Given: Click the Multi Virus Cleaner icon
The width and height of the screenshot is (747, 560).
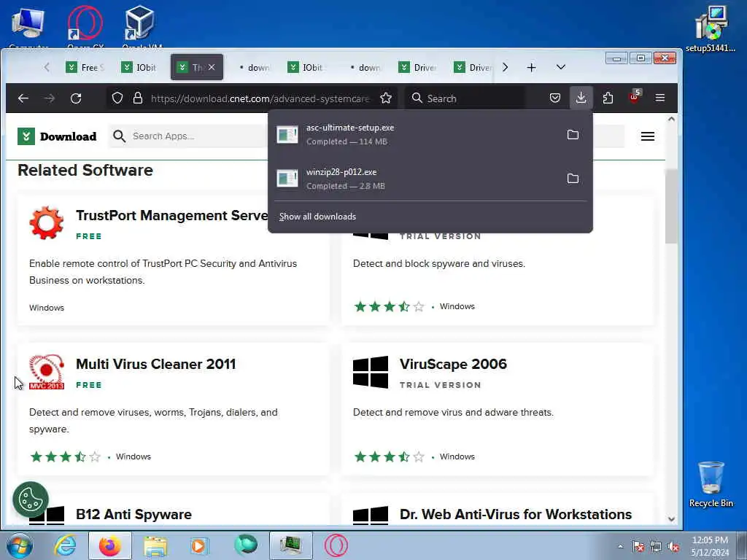Looking at the screenshot, I should [x=46, y=371].
